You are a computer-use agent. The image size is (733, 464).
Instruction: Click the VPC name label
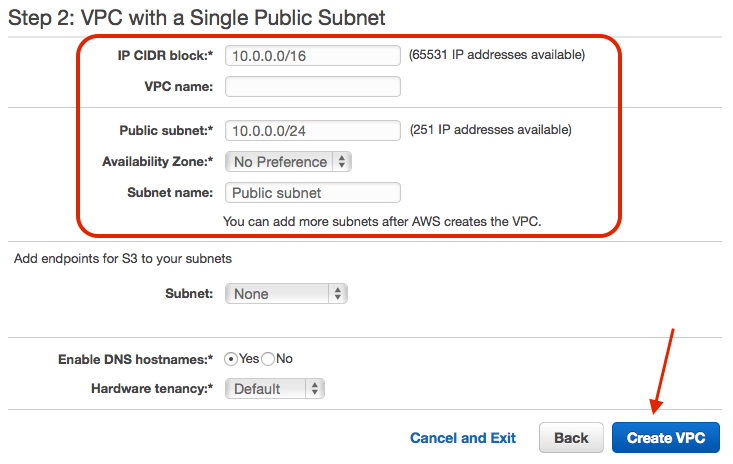point(178,87)
